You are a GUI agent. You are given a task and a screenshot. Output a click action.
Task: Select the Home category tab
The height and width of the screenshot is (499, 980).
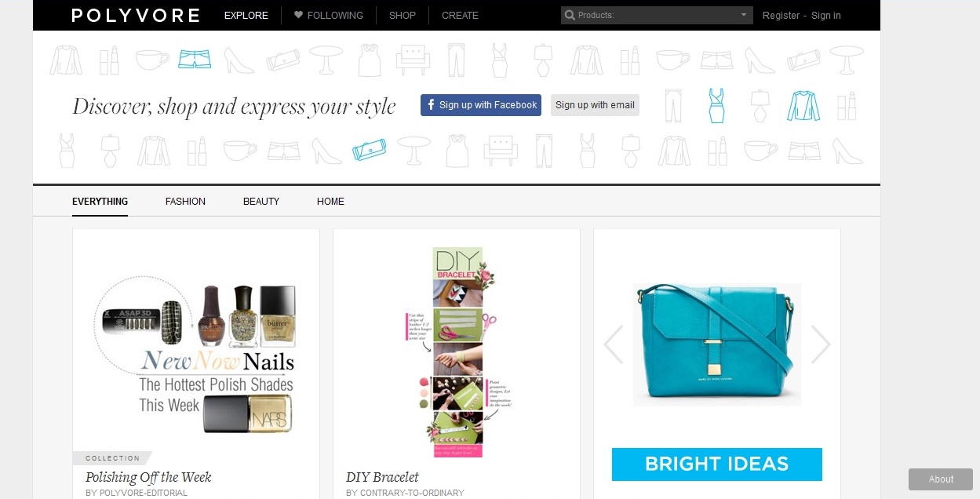tap(330, 202)
